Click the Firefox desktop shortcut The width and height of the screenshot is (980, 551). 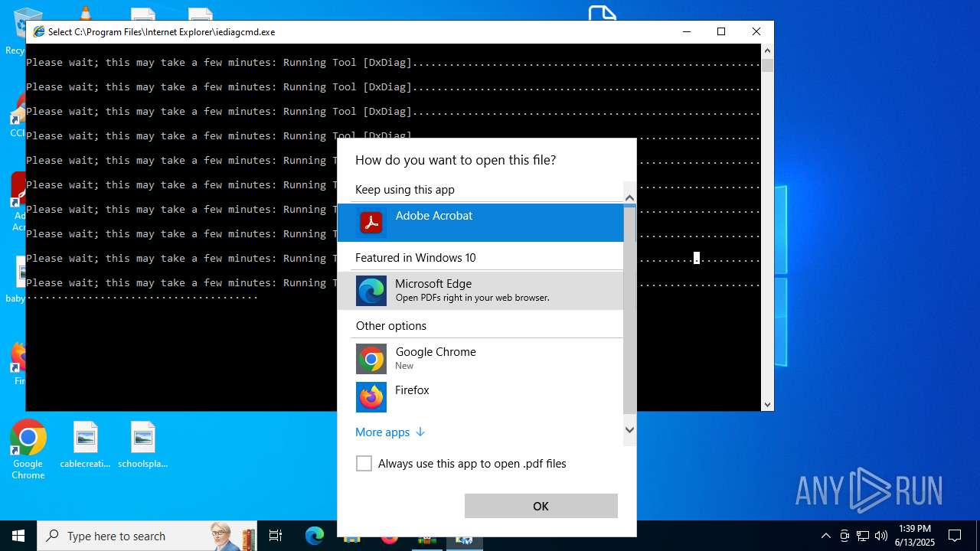click(x=18, y=362)
